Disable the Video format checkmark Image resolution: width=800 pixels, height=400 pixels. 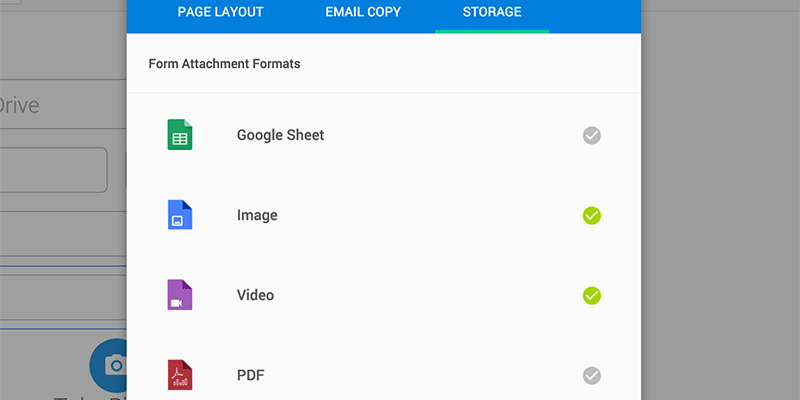pyautogui.click(x=592, y=295)
